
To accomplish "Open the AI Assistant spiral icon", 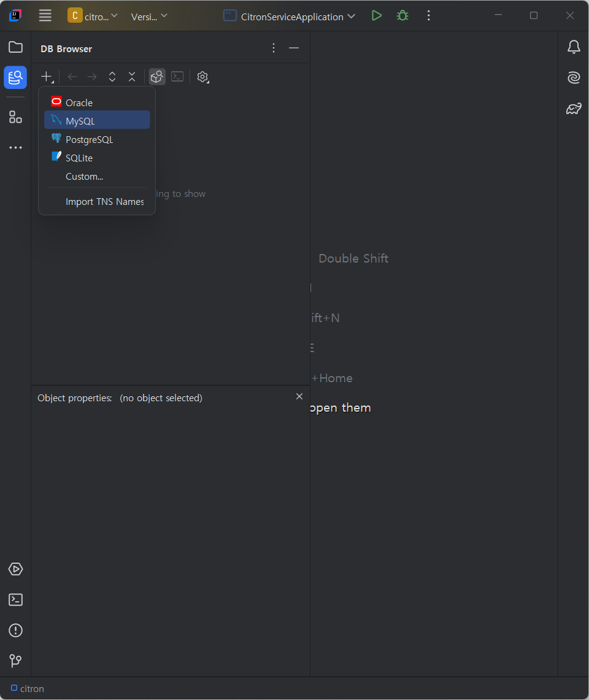I will coord(574,78).
